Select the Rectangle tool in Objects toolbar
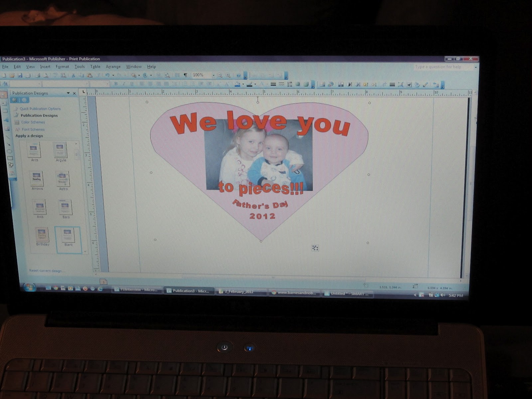The width and height of the screenshot is (532, 399). (10, 158)
